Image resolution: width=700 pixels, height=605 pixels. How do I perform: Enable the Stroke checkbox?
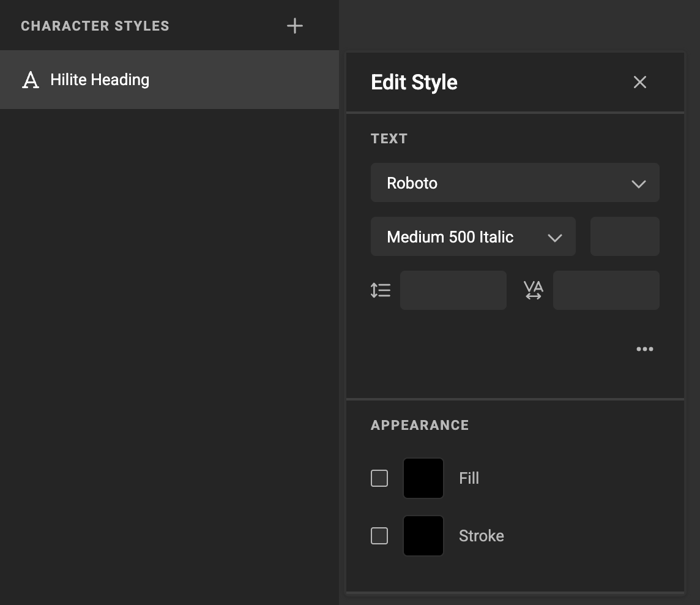click(379, 535)
